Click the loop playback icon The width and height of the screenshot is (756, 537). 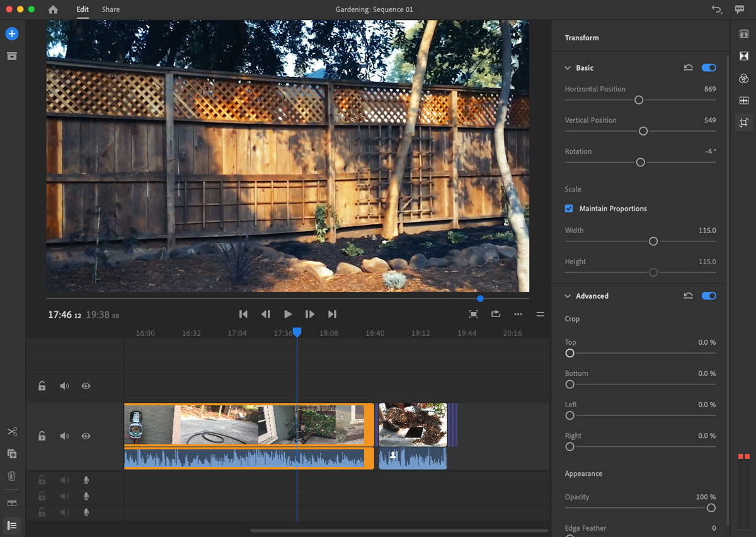(496, 314)
